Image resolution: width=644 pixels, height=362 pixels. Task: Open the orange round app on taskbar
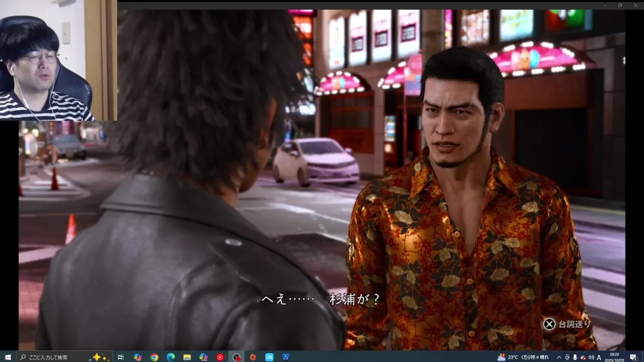[253, 357]
